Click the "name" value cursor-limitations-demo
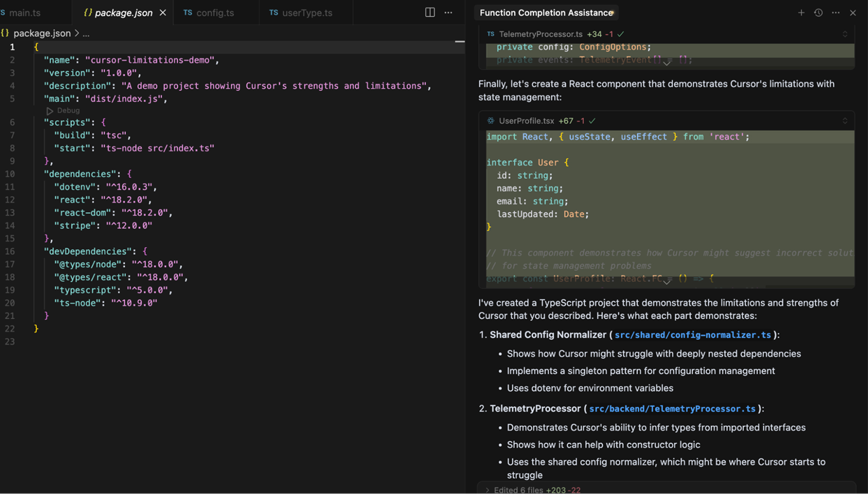 click(150, 60)
